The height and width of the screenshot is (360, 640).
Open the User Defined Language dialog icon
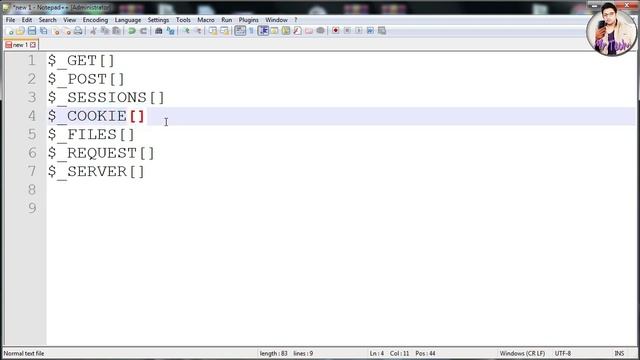tap(274, 31)
